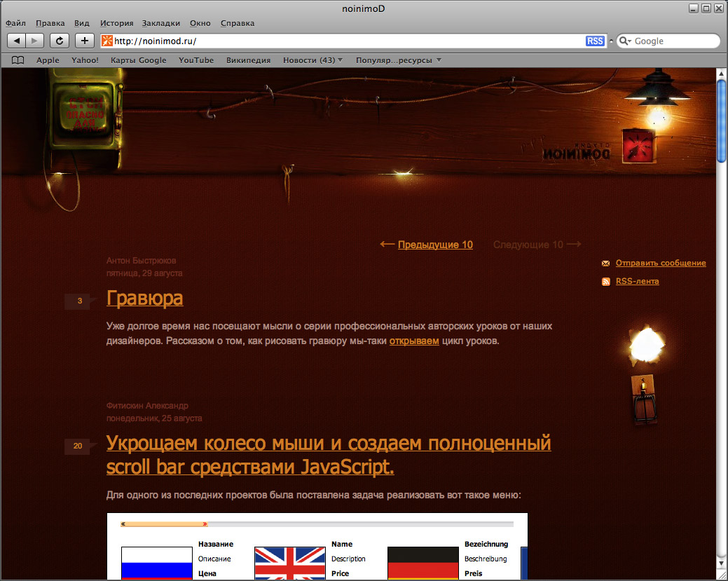Open the Справка menu

[238, 23]
